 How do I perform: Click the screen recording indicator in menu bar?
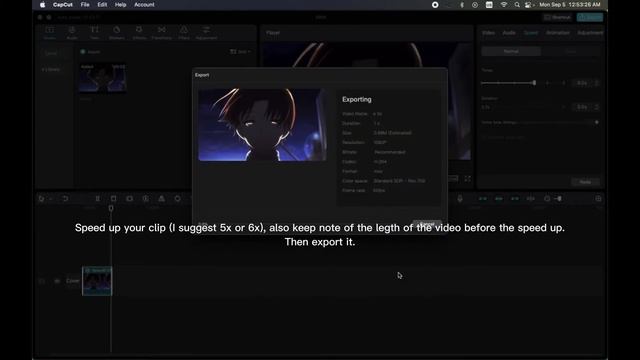pos(435,4)
